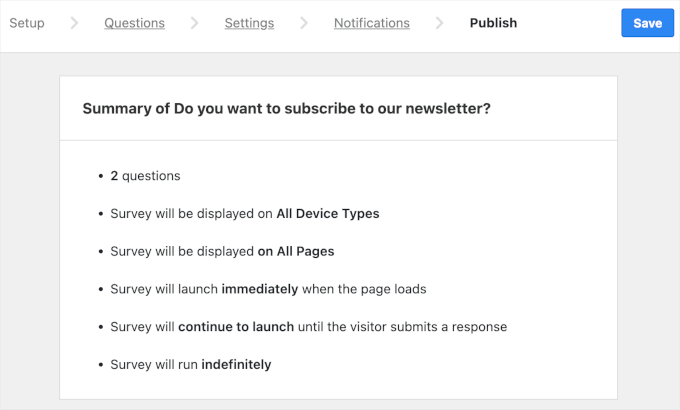Click the chevron before the Publish step
680x410 pixels.
[440, 23]
